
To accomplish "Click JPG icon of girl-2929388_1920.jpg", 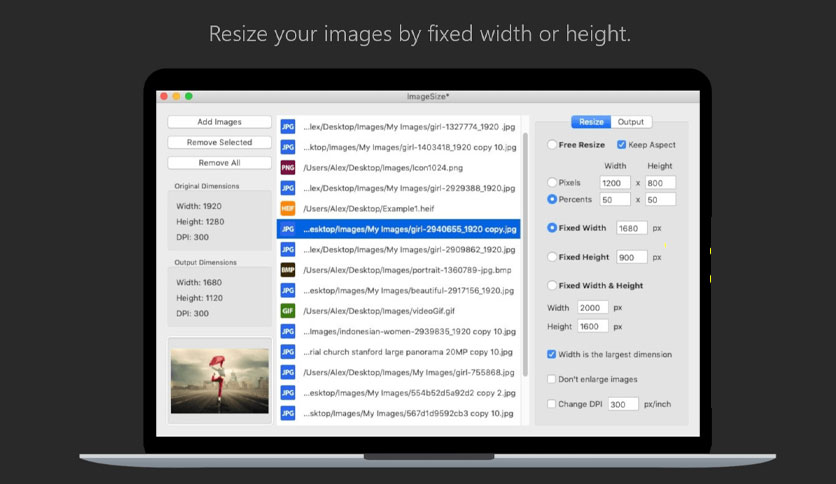I will [x=288, y=188].
